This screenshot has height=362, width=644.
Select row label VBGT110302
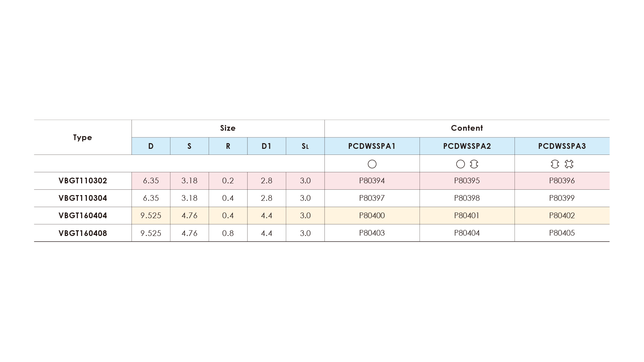point(83,181)
